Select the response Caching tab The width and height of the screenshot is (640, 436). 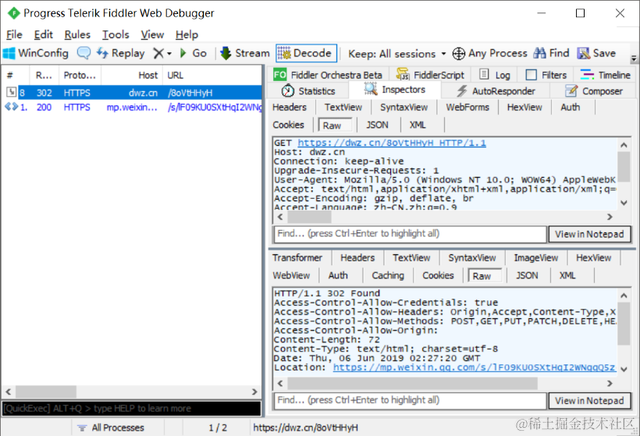click(x=388, y=276)
